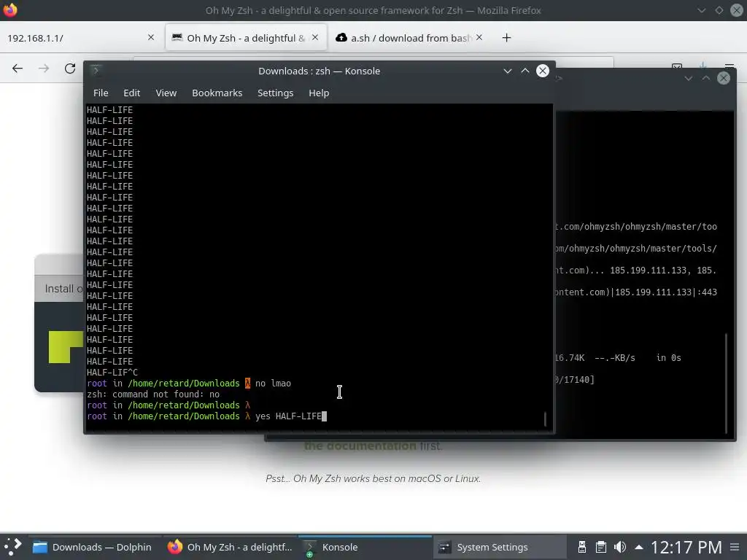Maximize the front Konsole window

coord(525,71)
